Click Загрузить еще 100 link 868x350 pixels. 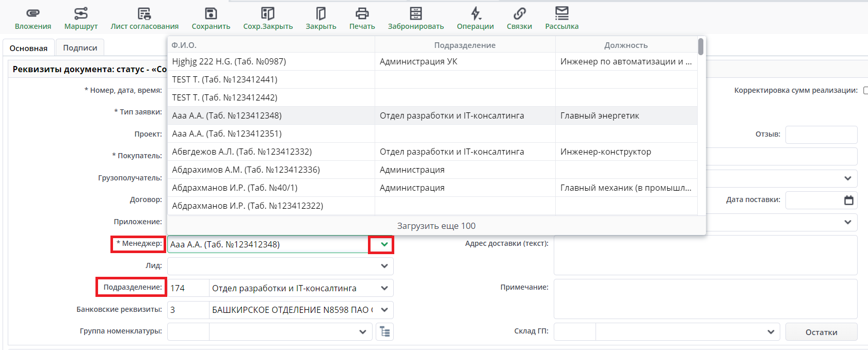(436, 226)
